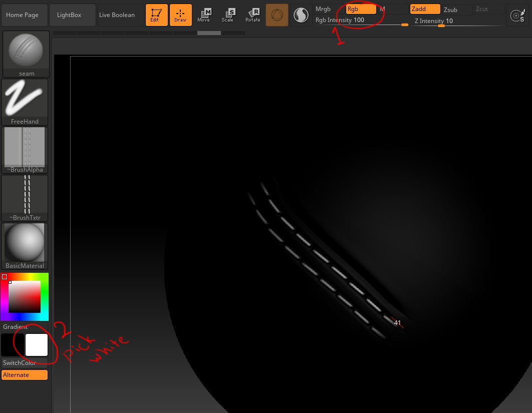Toggle the Rgb color mode
The width and height of the screenshot is (532, 413).
(361, 9)
